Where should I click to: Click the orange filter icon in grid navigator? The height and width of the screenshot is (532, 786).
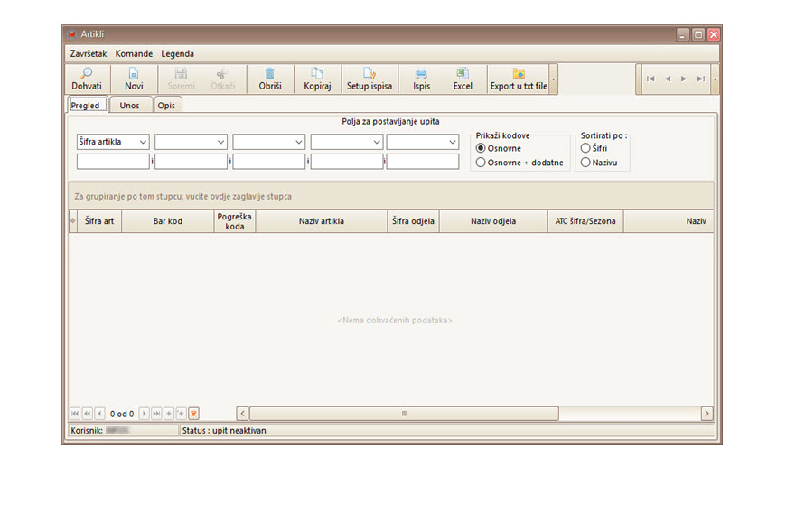(193, 414)
